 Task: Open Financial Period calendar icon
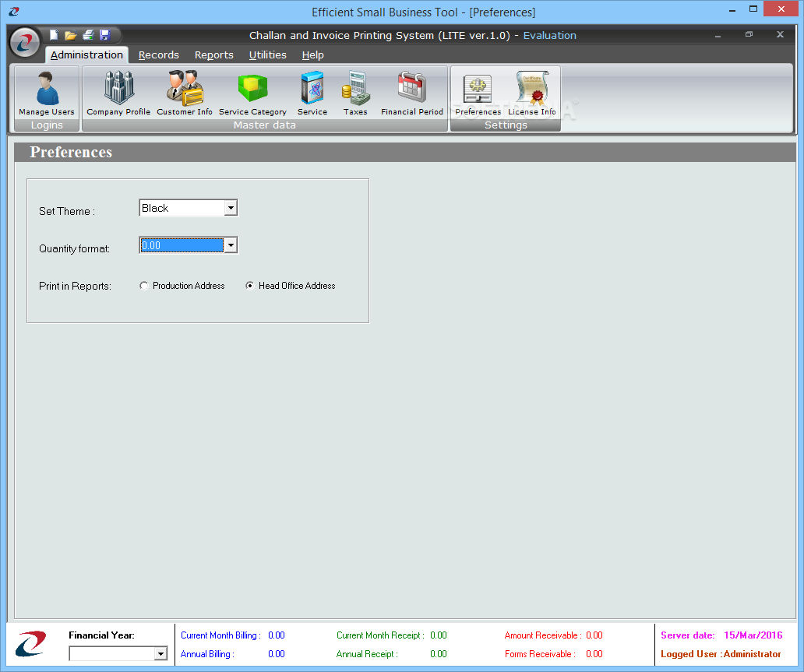412,93
